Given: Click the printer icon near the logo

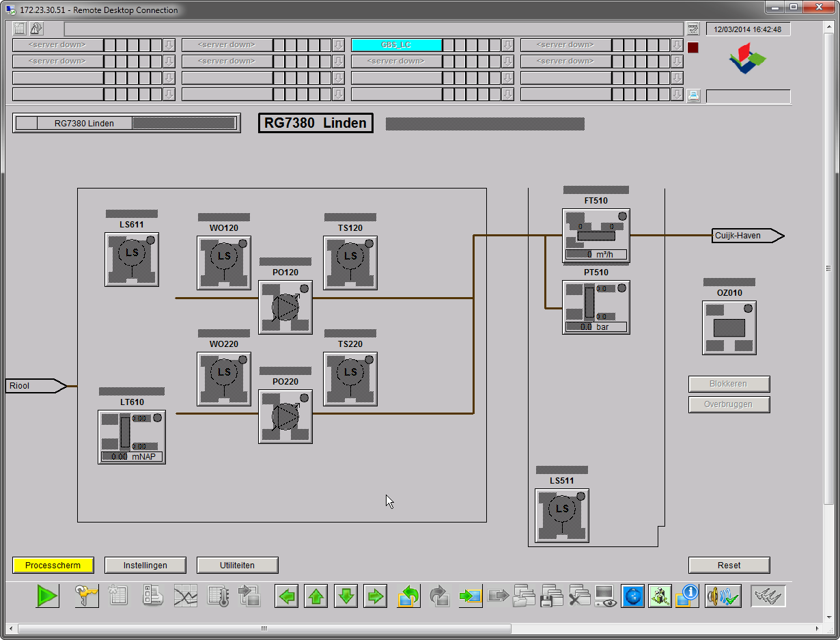Looking at the screenshot, I should pyautogui.click(x=693, y=95).
